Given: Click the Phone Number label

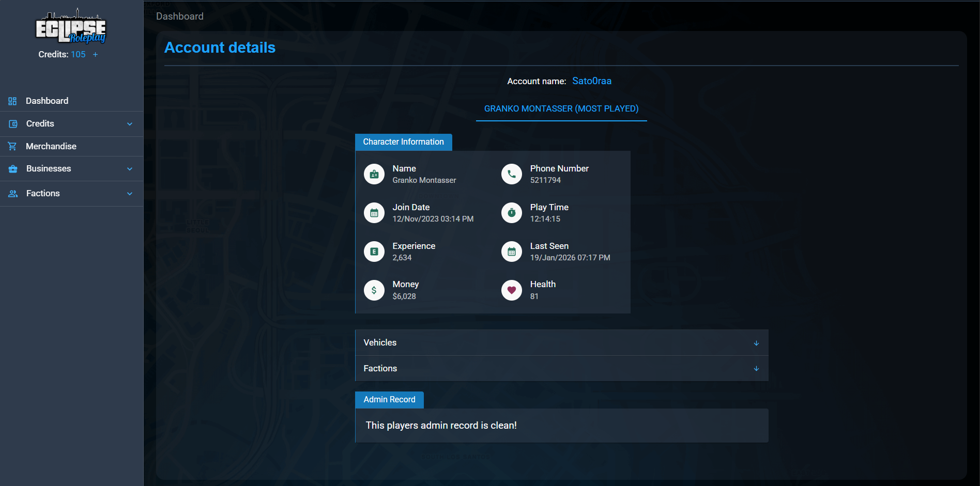Looking at the screenshot, I should click(559, 168).
